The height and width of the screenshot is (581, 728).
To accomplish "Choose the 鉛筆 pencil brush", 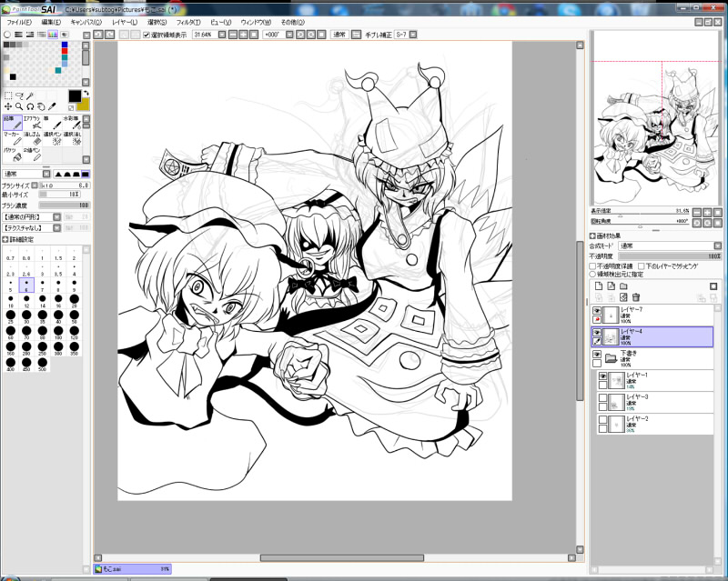I will tap(12, 123).
